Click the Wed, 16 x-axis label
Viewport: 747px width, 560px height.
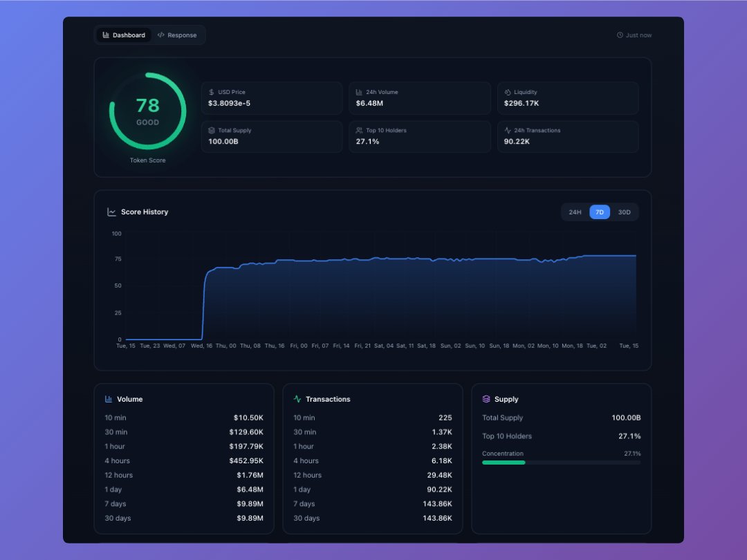coord(201,346)
